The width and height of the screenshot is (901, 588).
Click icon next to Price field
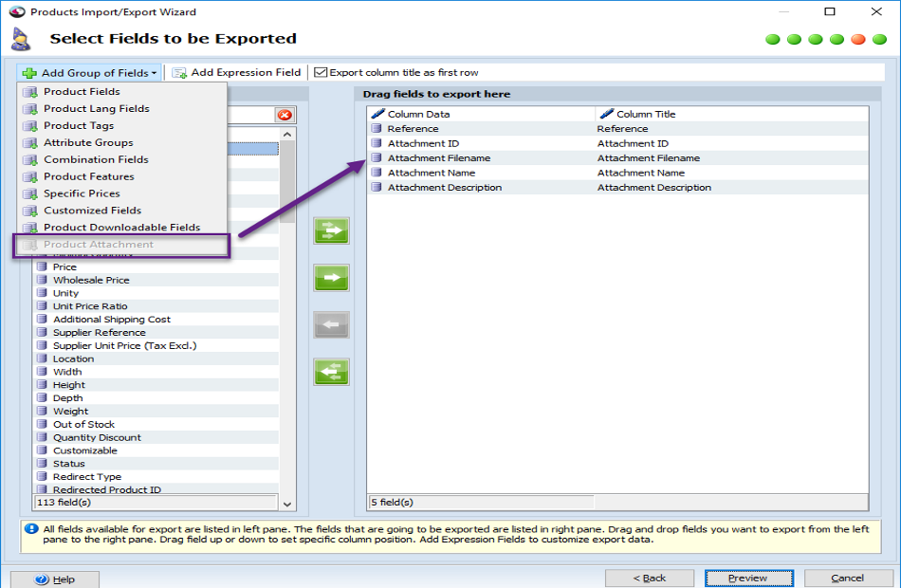(x=42, y=266)
